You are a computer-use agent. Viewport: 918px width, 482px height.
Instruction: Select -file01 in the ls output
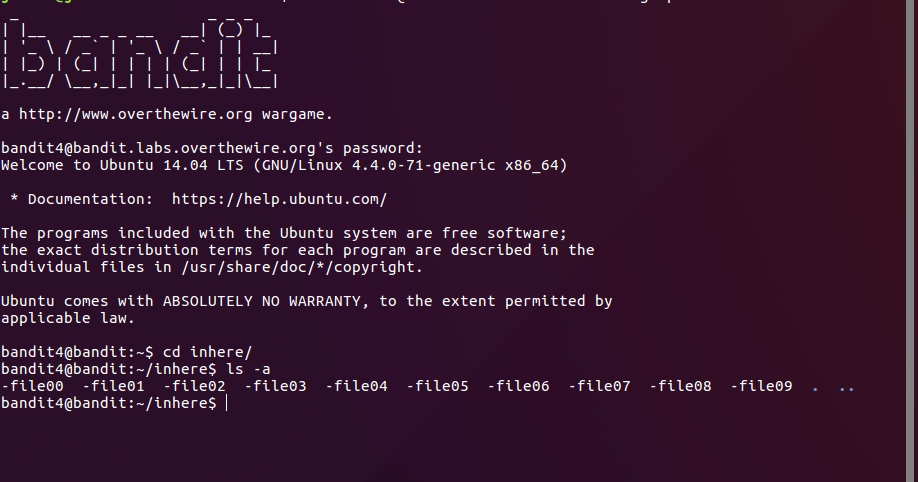point(114,386)
